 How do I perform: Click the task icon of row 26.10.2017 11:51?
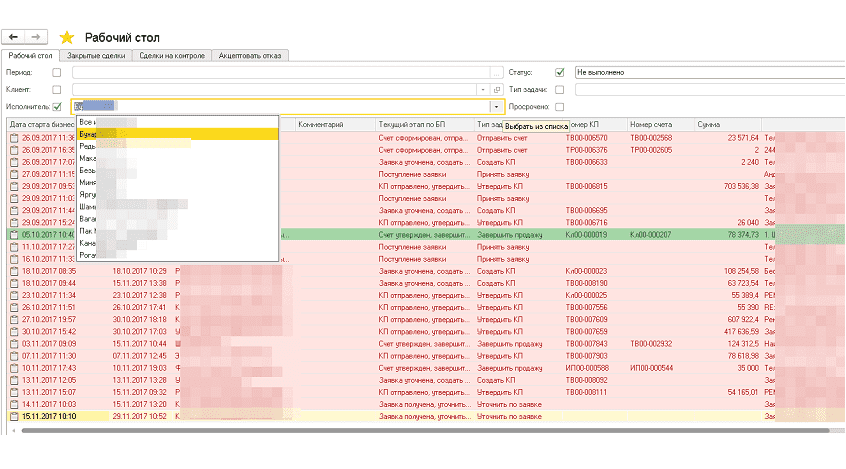[x=14, y=307]
